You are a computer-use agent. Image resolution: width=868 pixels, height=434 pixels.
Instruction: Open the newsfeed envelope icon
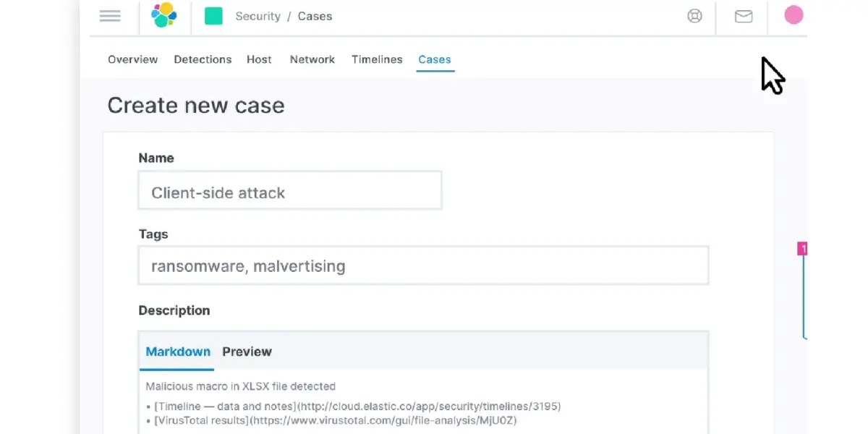[x=742, y=16]
